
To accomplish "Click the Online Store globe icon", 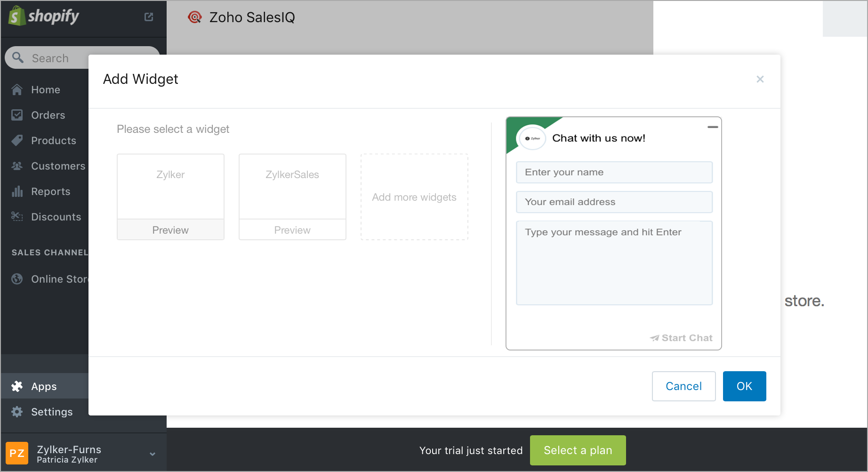I will (17, 279).
